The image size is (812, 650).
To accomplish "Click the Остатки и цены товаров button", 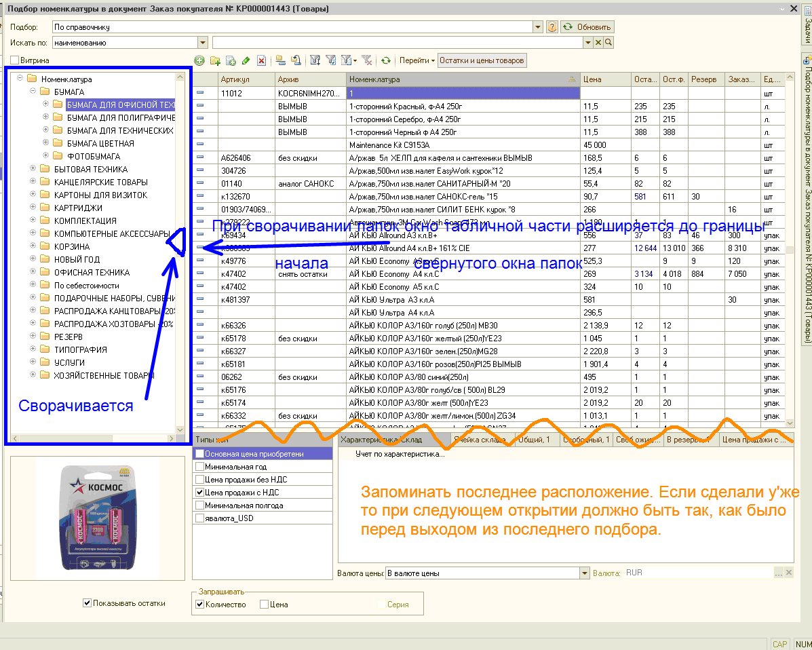I will click(x=482, y=60).
